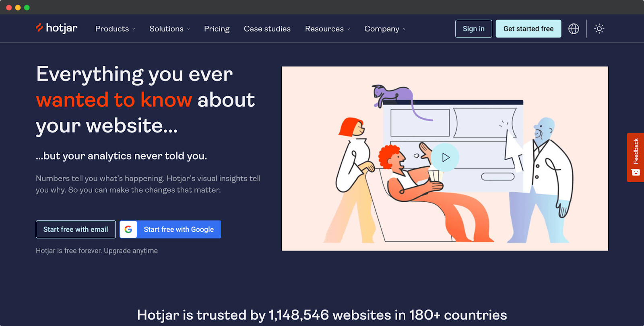Click the Google logo on the sign-up button
Screen dimensions: 644x326
[x=128, y=229]
